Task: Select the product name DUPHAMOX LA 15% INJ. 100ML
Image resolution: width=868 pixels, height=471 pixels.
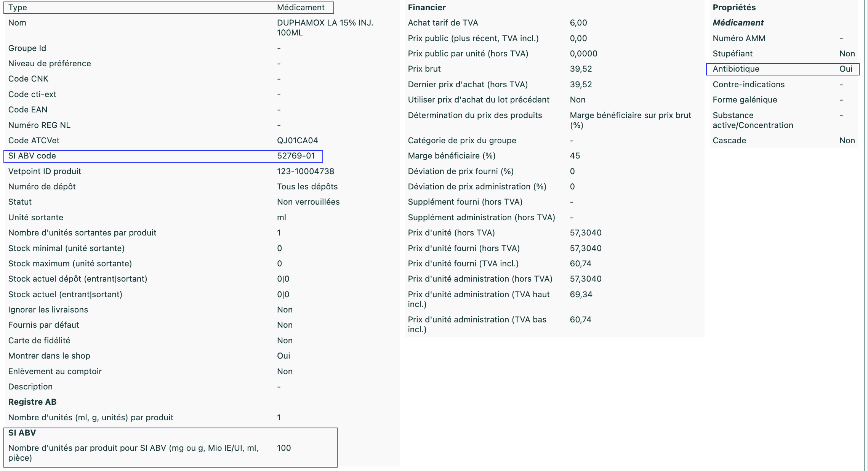Action: 325,27
